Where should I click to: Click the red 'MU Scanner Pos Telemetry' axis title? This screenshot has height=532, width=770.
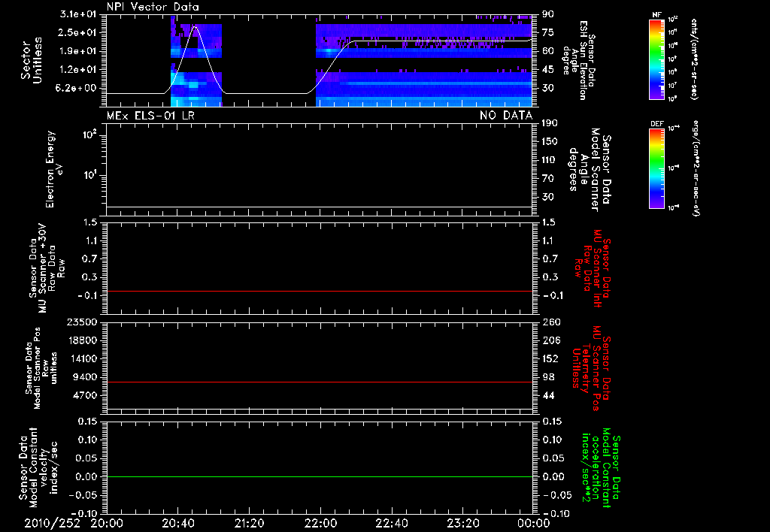592,368
